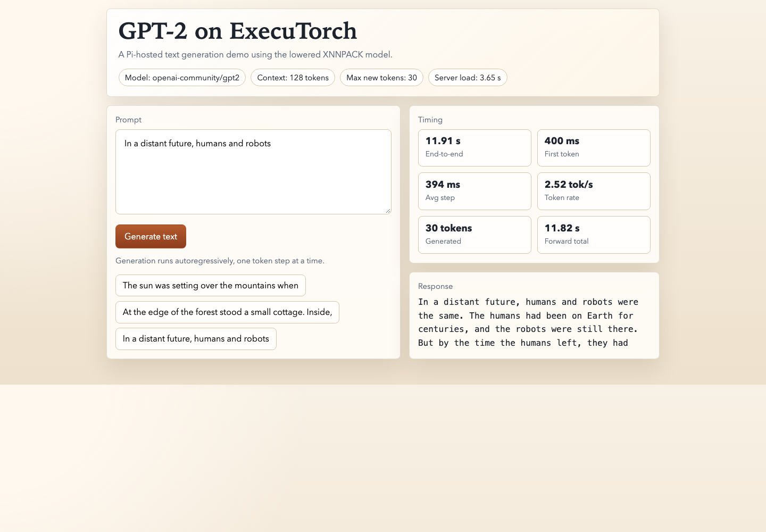
Task: Choose the 'The sun was setting' example prompt
Action: pyautogui.click(x=211, y=286)
